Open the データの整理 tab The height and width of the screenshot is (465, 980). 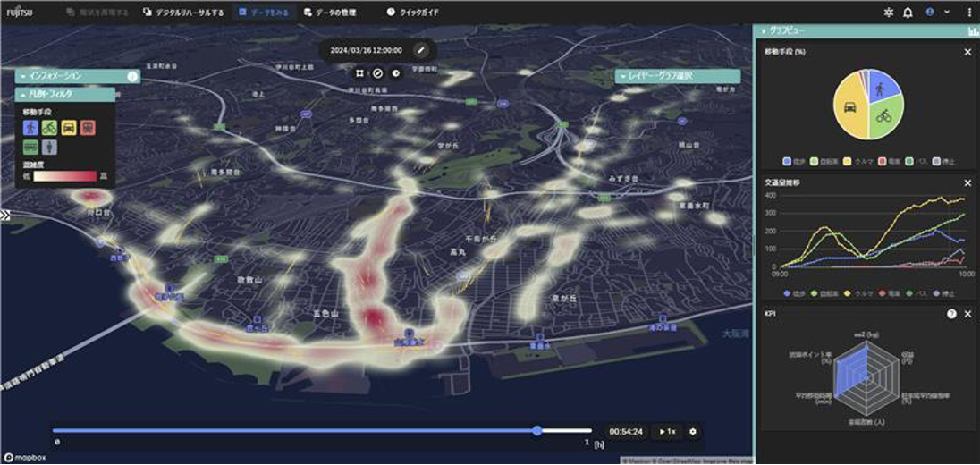click(x=336, y=13)
